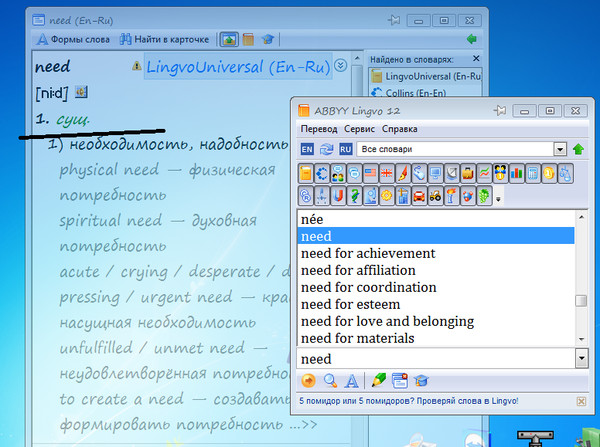Click the green up arrow in Lingvo
The height and width of the screenshot is (447, 600).
coord(578,149)
